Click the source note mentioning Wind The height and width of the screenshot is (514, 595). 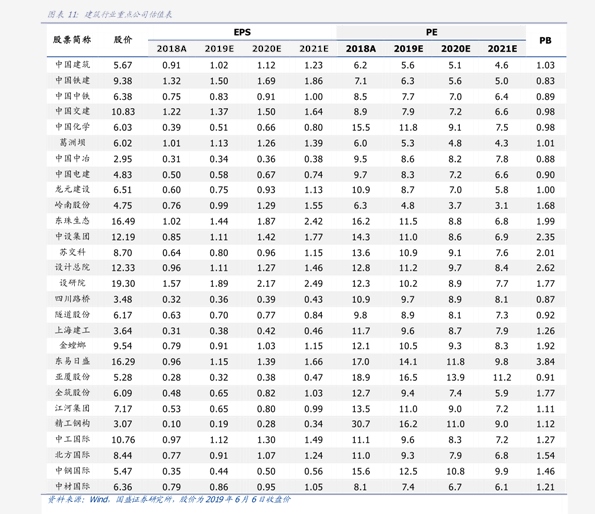pos(169,500)
